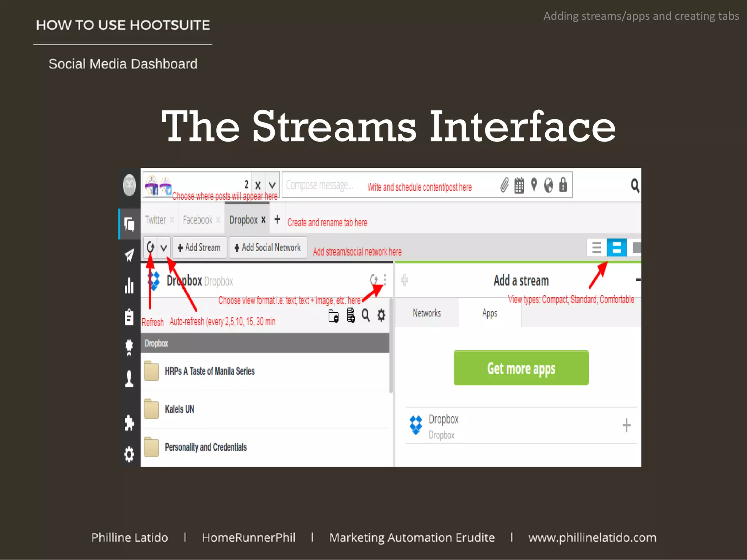Screen dimensions: 747x560
Task: Open the Analytics bar chart icon
Action: (129, 285)
